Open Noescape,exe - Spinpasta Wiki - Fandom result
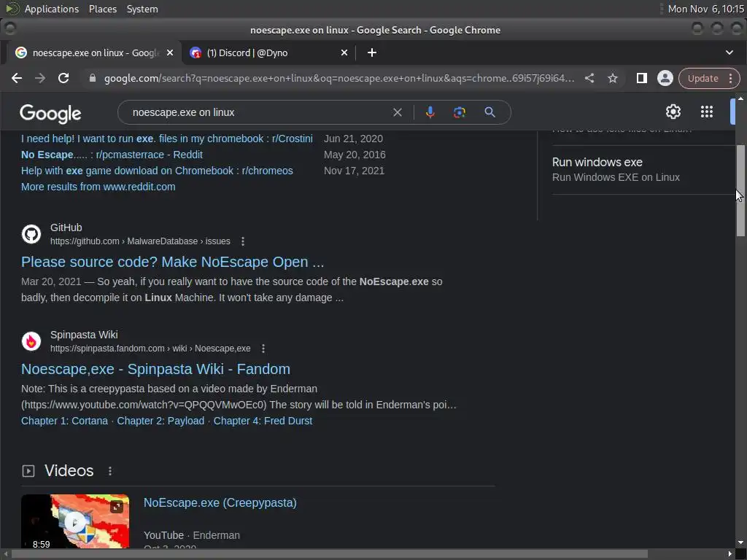Screen dimensions: 747x560 pos(155,369)
